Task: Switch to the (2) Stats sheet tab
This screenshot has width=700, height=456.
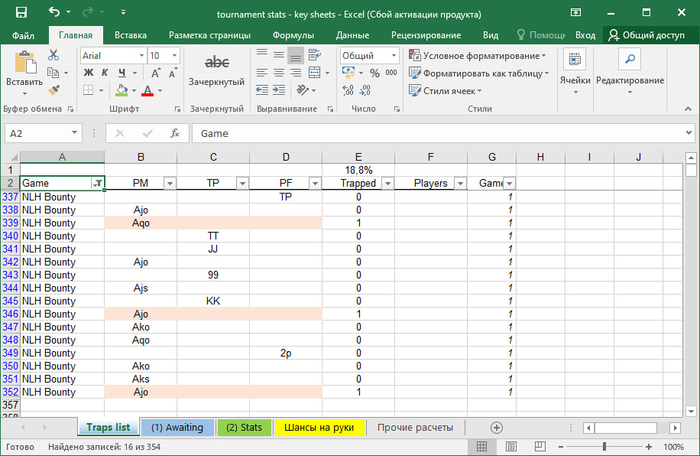Action: click(244, 427)
